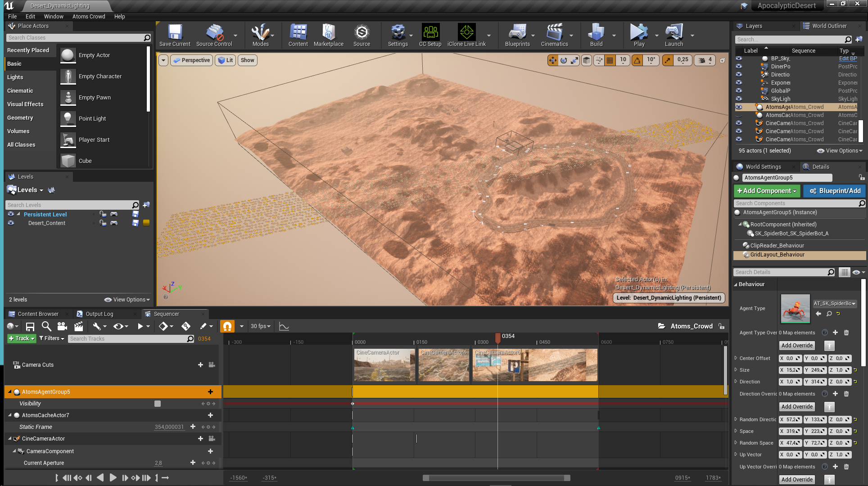Screen dimensions: 868x486
Task: Open the Cinematics clapperboard icon
Action: click(x=554, y=35)
